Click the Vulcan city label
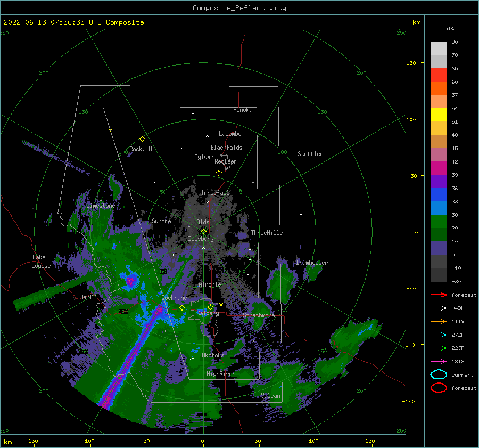This screenshot has height=448, width=479. pyautogui.click(x=270, y=396)
